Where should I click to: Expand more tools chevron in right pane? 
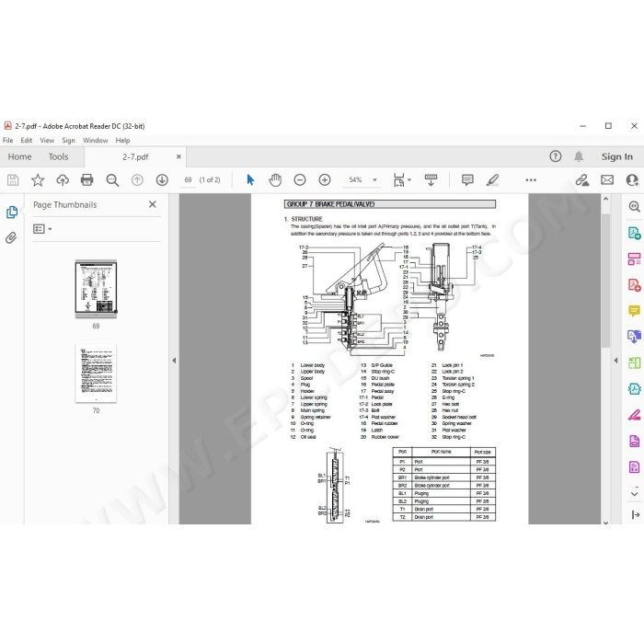[x=634, y=494]
